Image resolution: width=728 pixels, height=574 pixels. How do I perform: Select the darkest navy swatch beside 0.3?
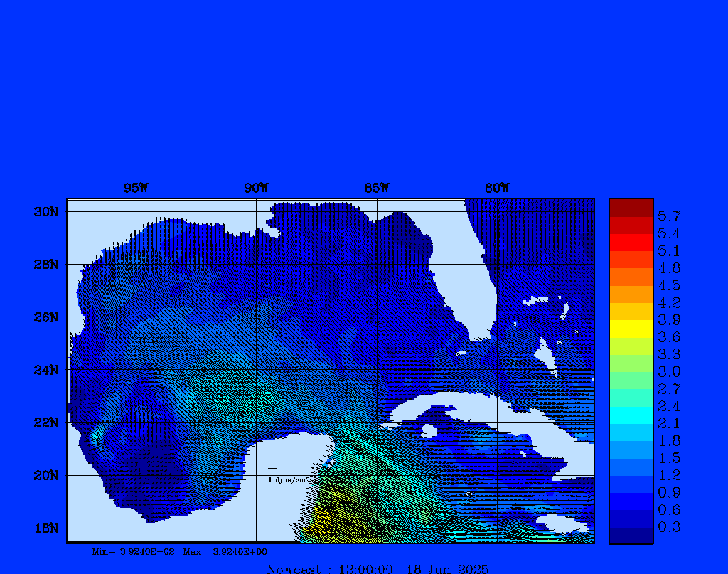(x=631, y=536)
